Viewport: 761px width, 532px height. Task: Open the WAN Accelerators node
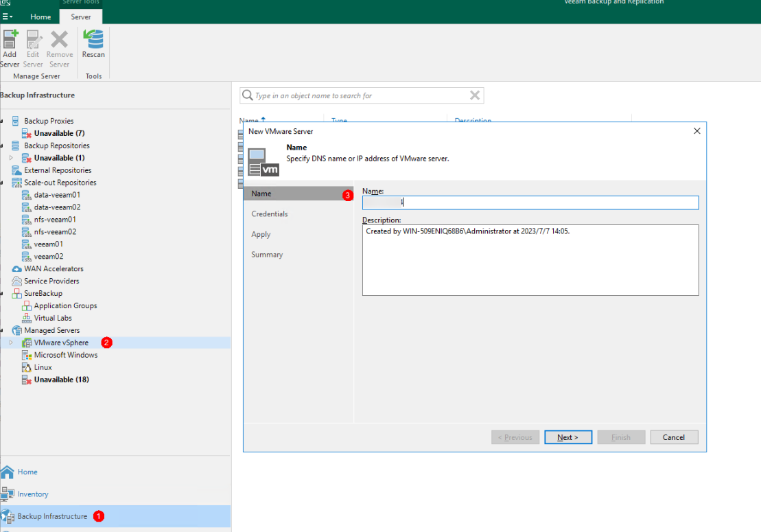point(54,268)
